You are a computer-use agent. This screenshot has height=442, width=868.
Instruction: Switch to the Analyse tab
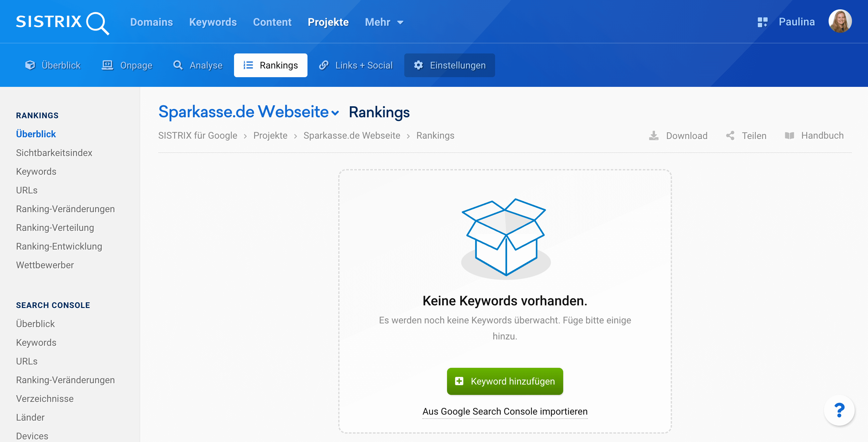pyautogui.click(x=198, y=65)
